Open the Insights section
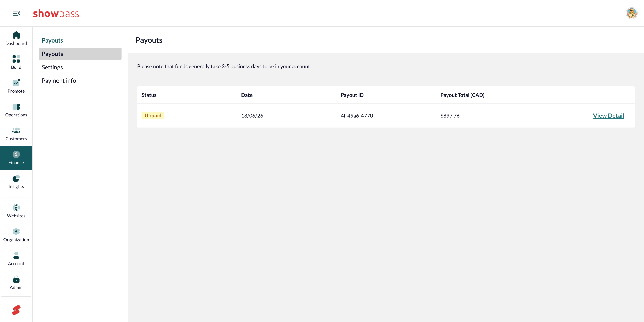 pyautogui.click(x=16, y=182)
